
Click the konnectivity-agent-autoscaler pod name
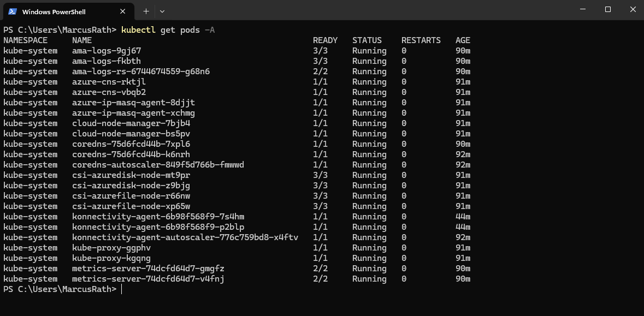pos(185,237)
